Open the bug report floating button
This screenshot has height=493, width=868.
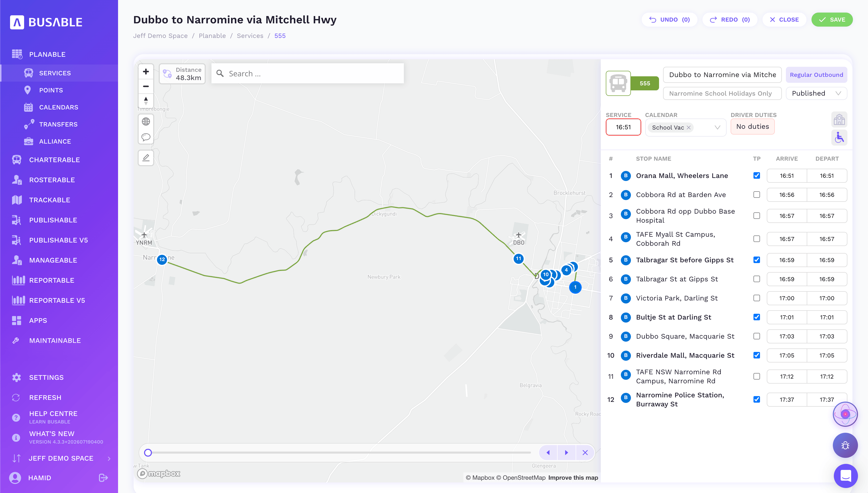845,445
